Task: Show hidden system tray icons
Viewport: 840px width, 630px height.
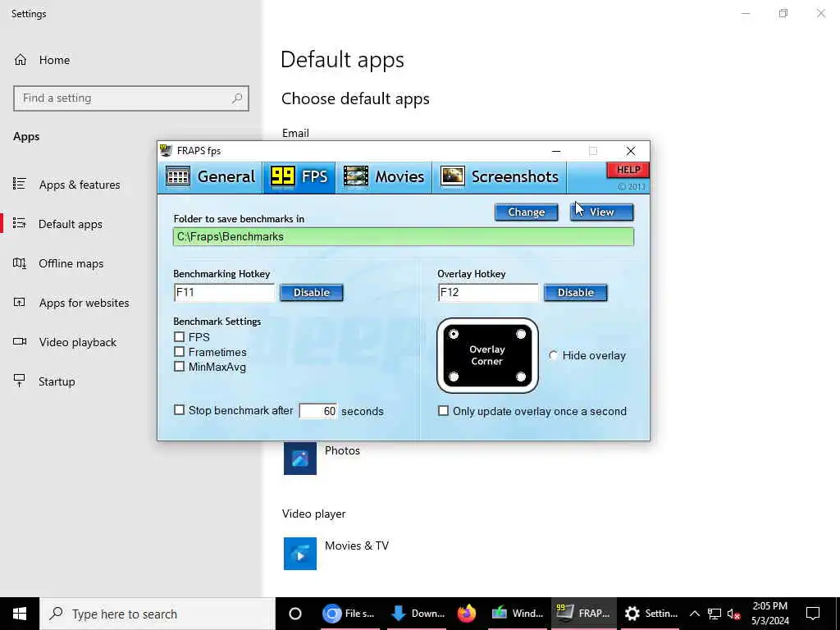Action: tap(694, 614)
